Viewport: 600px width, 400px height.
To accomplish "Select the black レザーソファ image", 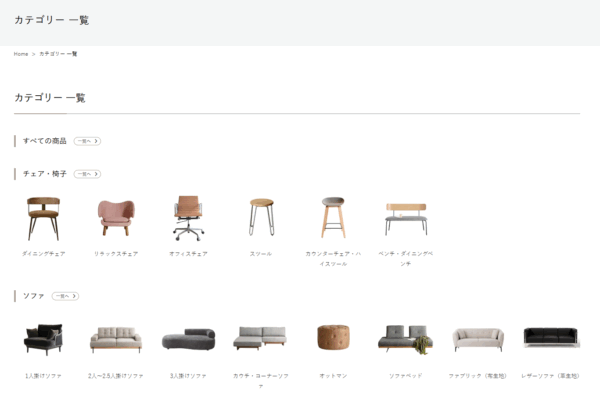I will tap(550, 337).
